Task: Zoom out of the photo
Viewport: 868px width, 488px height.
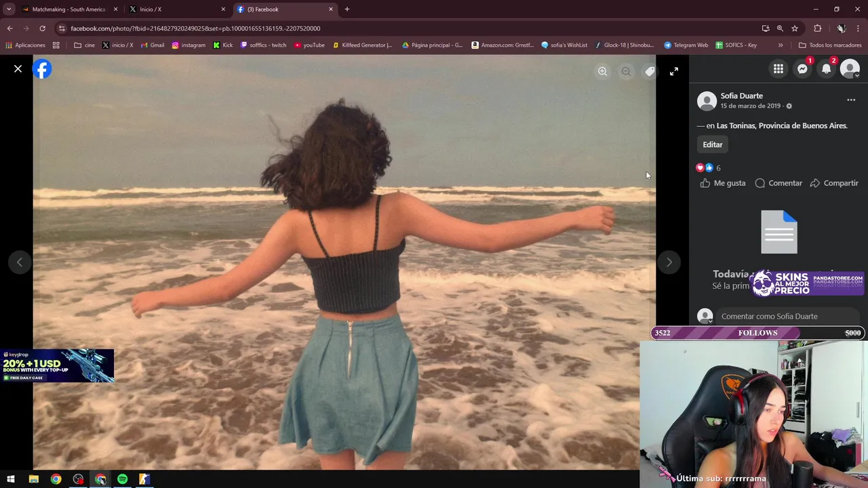Action: coord(626,71)
